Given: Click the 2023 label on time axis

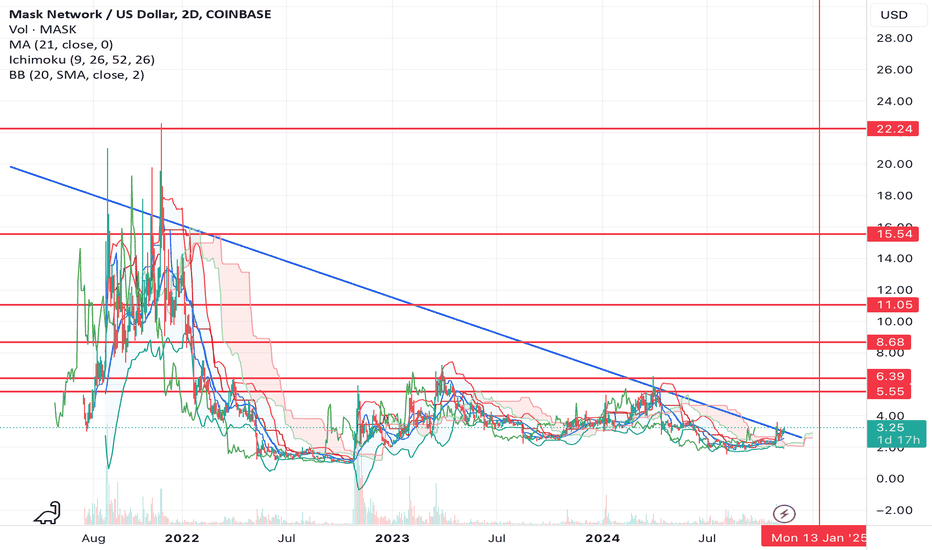Looking at the screenshot, I should [x=392, y=538].
